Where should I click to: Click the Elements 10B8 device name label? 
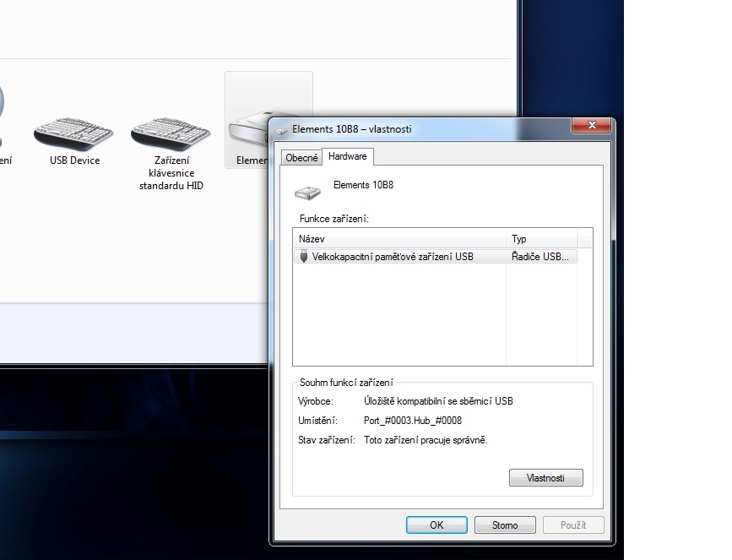click(x=363, y=185)
